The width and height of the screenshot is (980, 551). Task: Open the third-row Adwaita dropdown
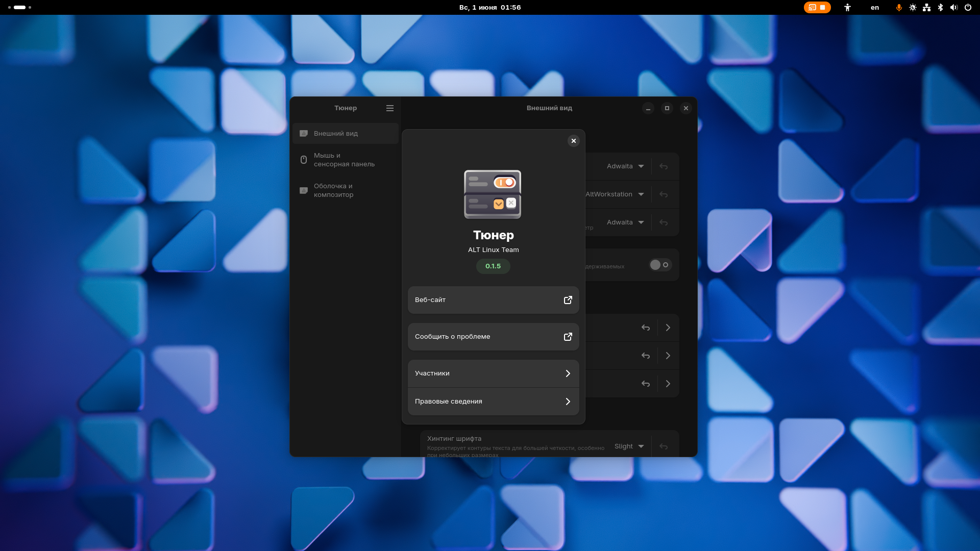[x=625, y=222]
